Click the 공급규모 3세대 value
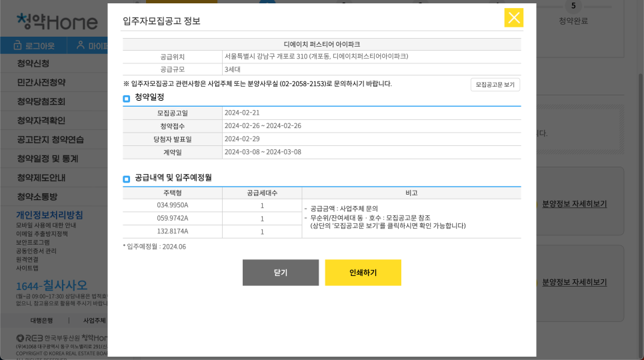Viewport: 644px width, 360px height. [233, 69]
